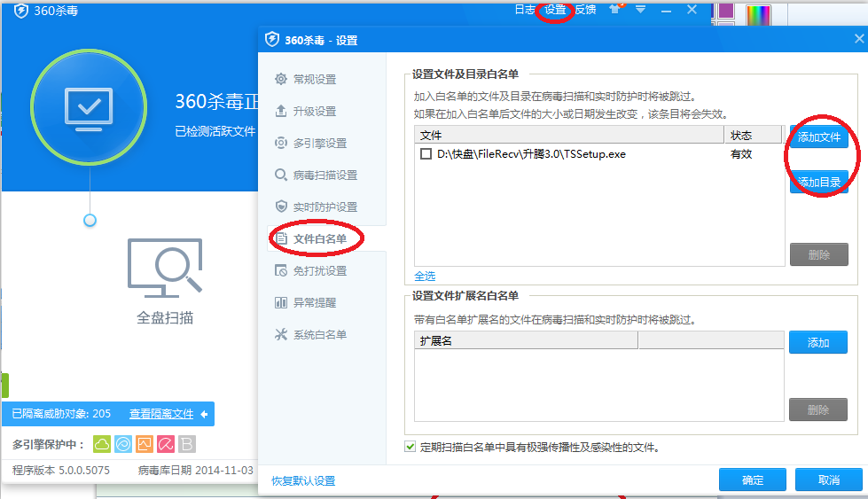868x499 pixels.
Task: Open 异常提醒 in the settings sidebar
Action: pos(315,302)
